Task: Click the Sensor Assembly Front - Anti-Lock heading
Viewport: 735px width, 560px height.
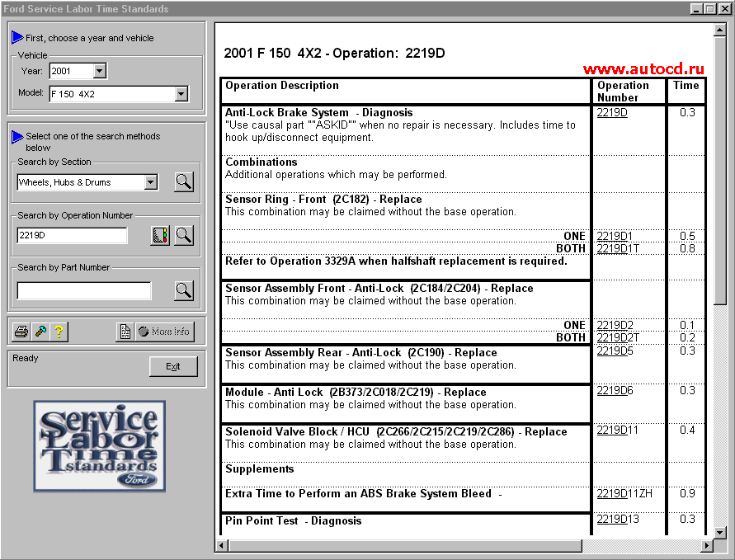Action: coord(379,288)
